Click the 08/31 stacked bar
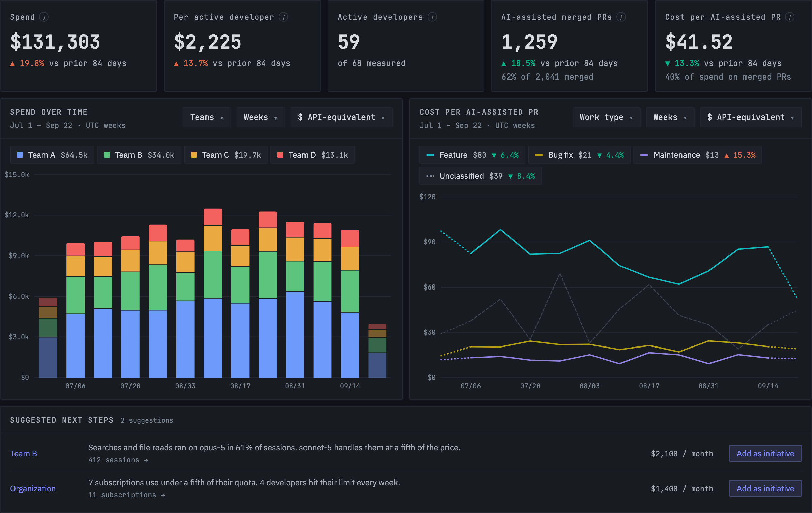The image size is (812, 513). click(295, 300)
